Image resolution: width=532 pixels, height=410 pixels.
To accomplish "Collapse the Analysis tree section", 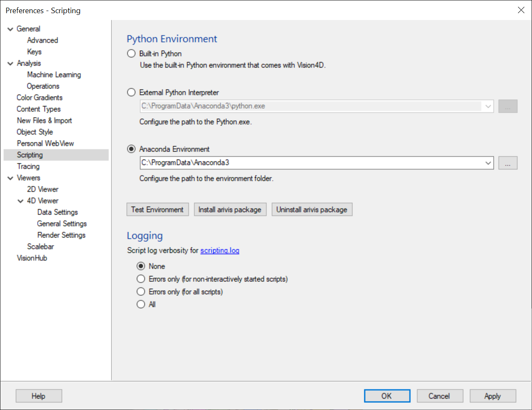I will [x=10, y=63].
